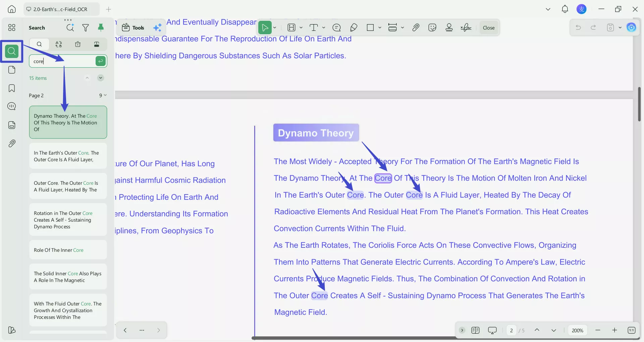
Task: Click the zoom out minus control
Action: (x=598, y=330)
